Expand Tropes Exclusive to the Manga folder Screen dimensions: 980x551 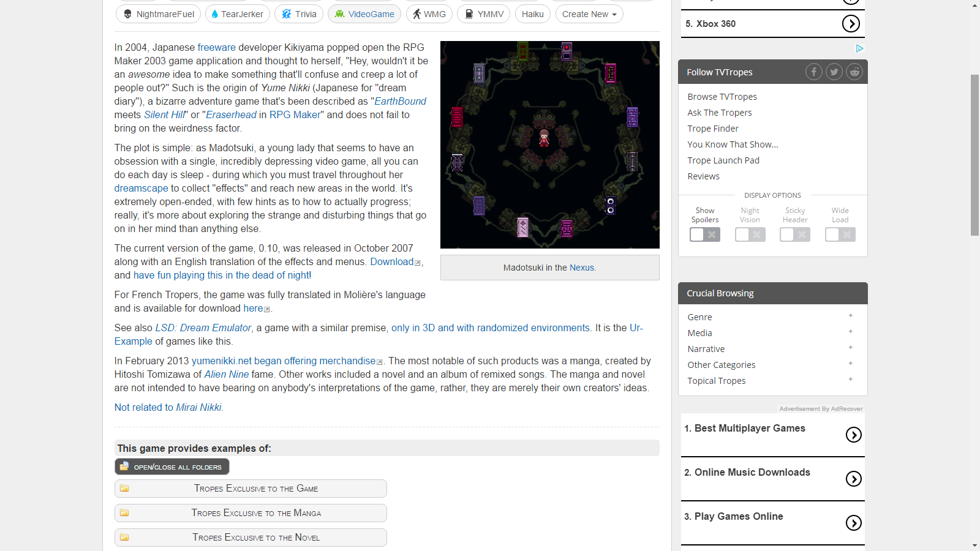pyautogui.click(x=251, y=513)
